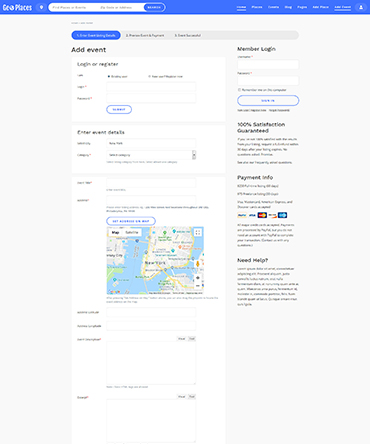Zoom in on the map
The image size is (370, 444).
(198, 278)
